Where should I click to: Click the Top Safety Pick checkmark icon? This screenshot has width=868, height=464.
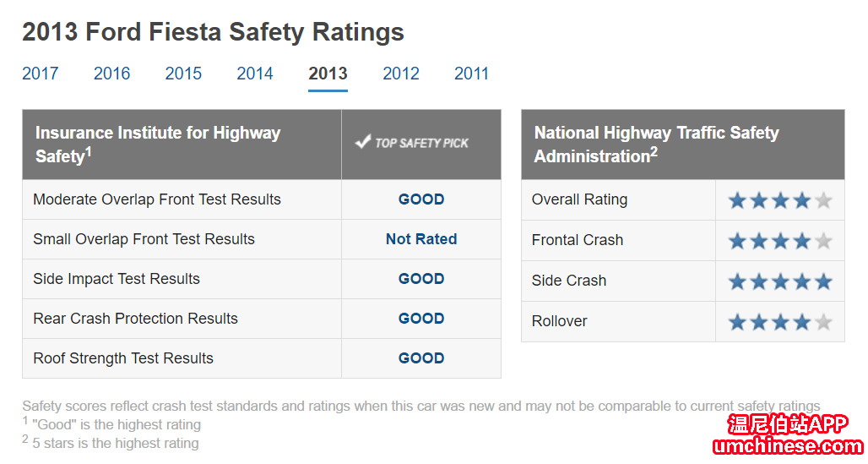pos(363,142)
